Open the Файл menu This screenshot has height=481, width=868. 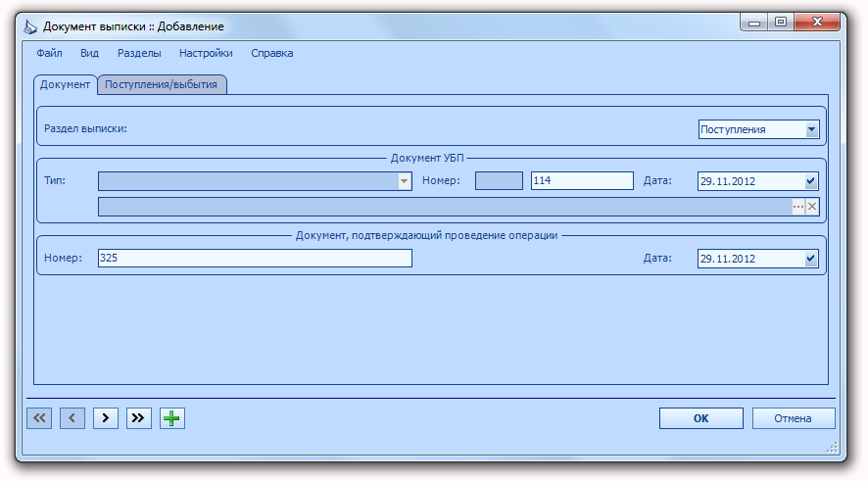coord(49,53)
